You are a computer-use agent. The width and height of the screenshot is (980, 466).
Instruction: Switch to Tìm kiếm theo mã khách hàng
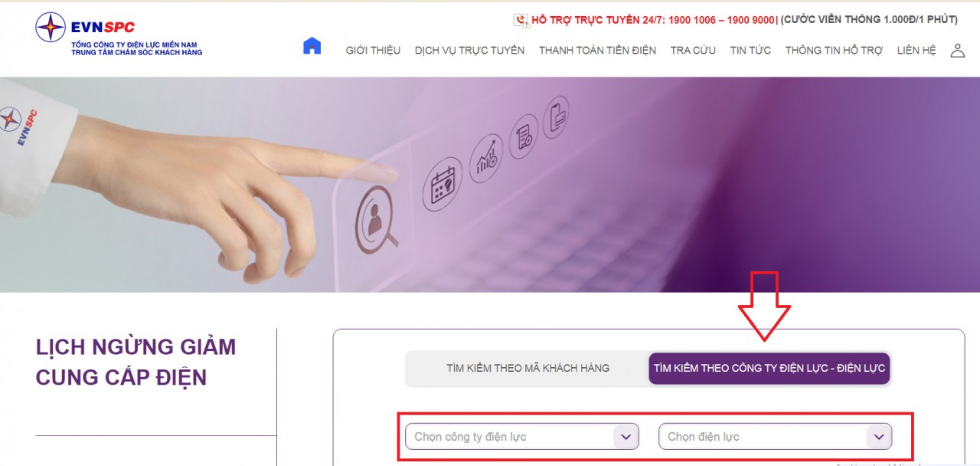pos(528,368)
